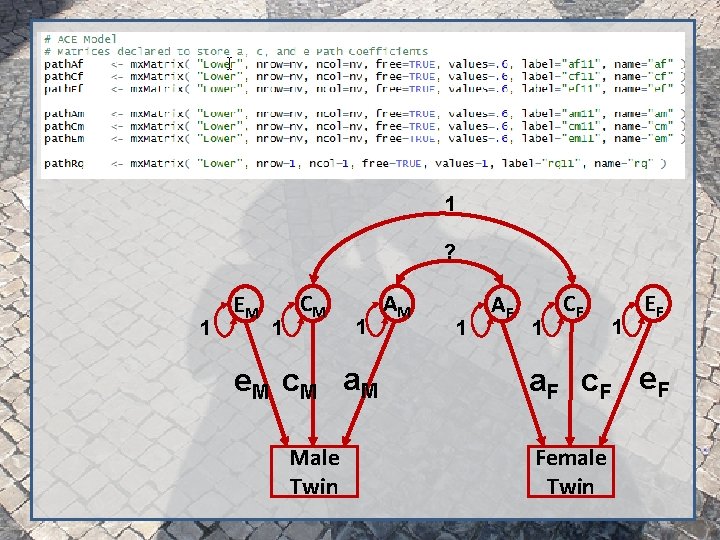Click the label="em11" argument
Image resolution: width=720 pixels, height=540 pixels.
tap(561, 139)
